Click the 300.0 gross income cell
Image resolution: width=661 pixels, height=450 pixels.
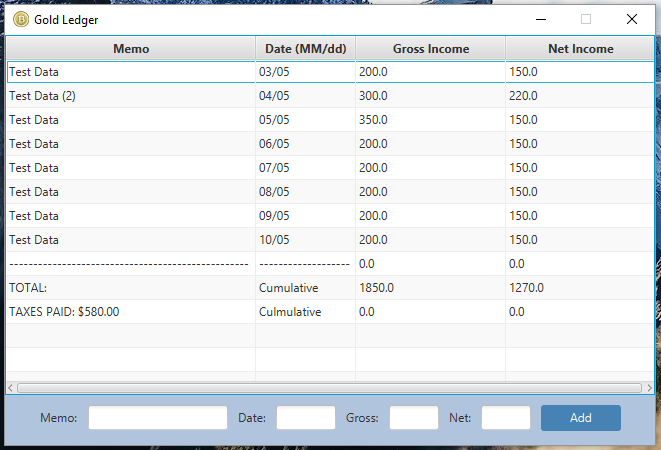click(430, 96)
